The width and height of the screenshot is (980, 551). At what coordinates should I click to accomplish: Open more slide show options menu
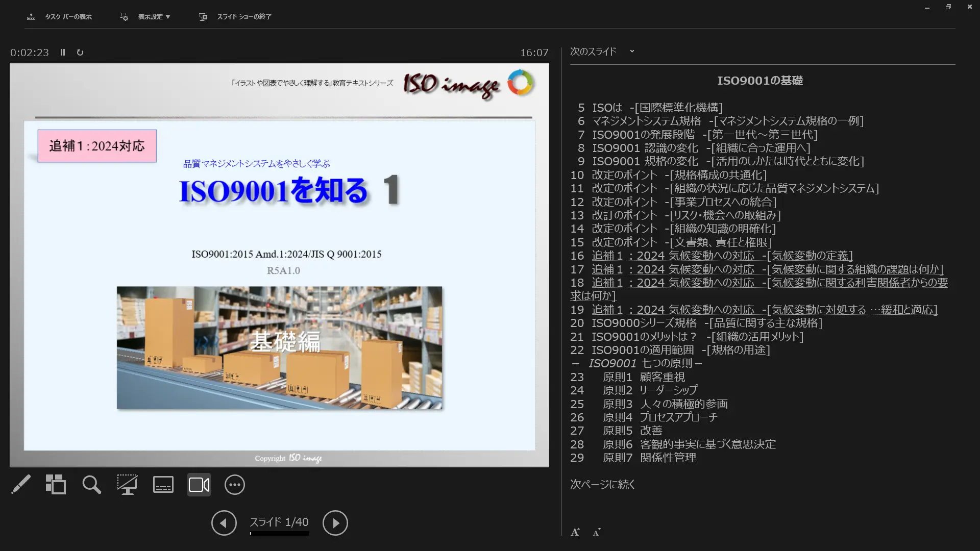pyautogui.click(x=235, y=485)
